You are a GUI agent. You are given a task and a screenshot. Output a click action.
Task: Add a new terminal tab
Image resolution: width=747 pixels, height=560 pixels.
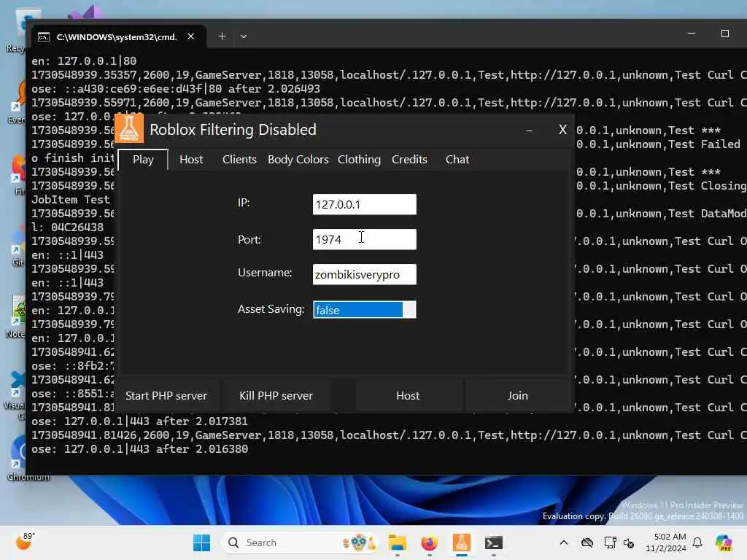(x=222, y=36)
